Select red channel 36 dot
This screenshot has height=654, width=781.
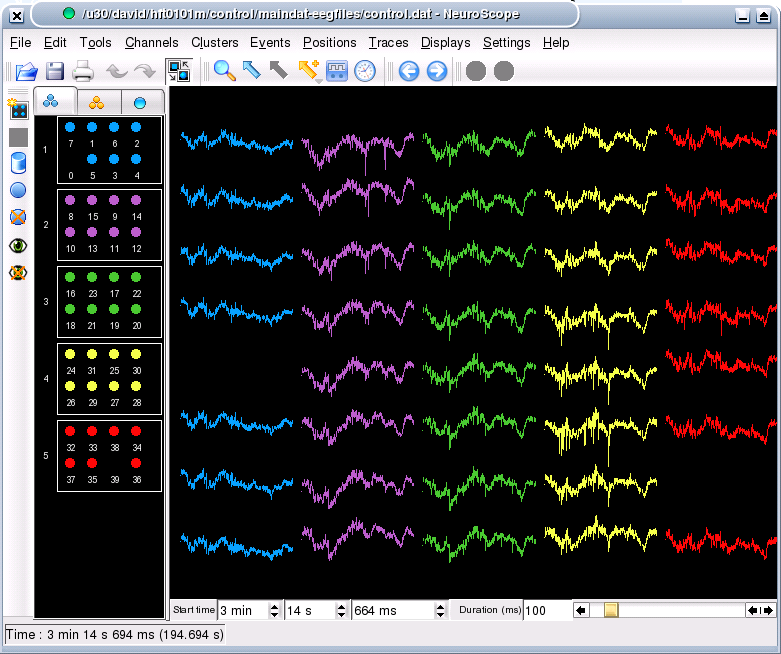click(x=136, y=463)
